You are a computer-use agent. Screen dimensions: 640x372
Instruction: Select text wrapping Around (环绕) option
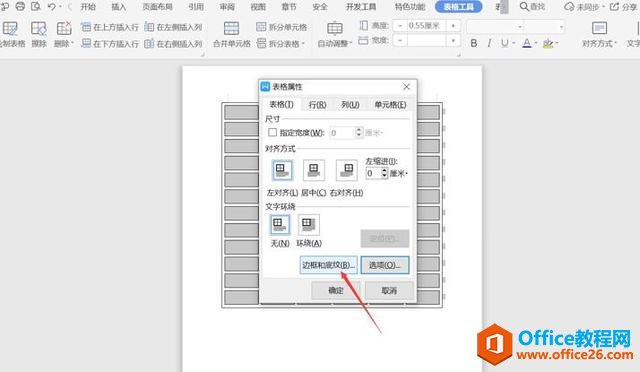point(309,225)
